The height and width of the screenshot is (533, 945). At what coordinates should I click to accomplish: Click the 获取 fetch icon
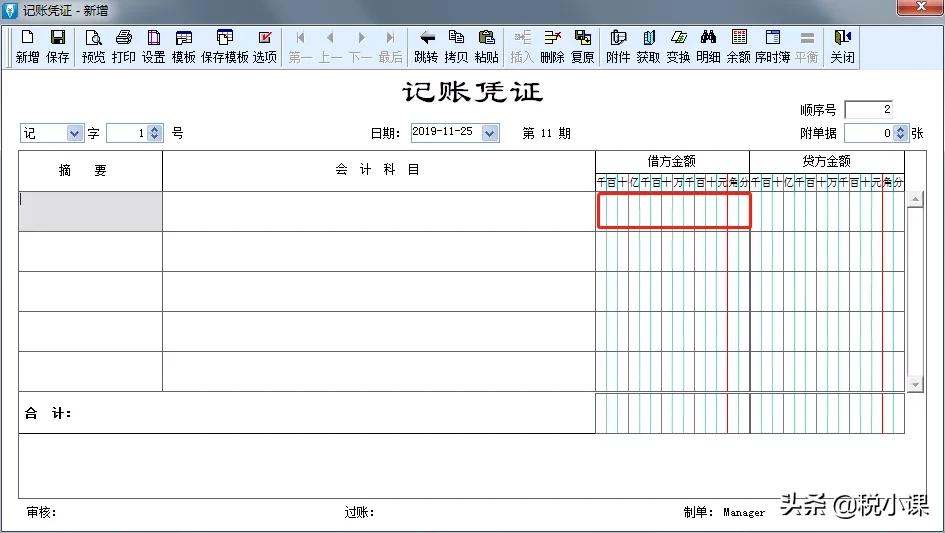click(648, 46)
